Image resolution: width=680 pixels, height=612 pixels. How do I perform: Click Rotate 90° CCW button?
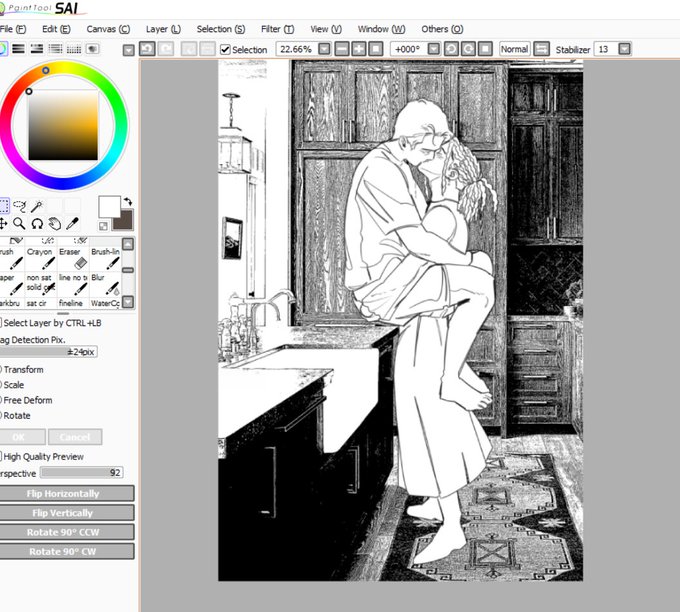click(66, 532)
